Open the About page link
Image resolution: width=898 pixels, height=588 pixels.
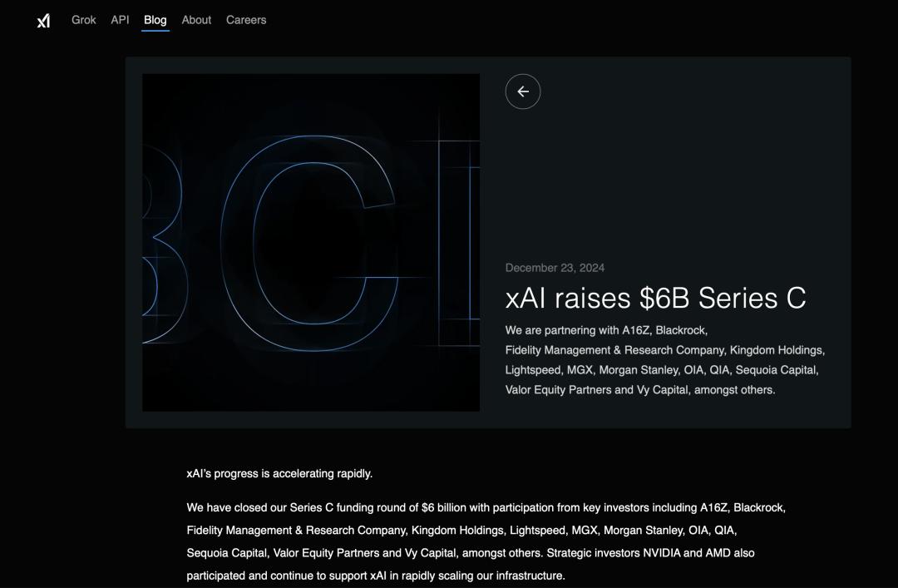[x=196, y=20]
